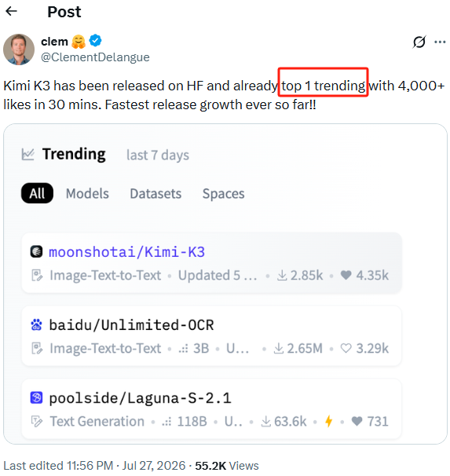The height and width of the screenshot is (476, 450).
Task: Switch to the Datasets tab
Action: coord(155,193)
